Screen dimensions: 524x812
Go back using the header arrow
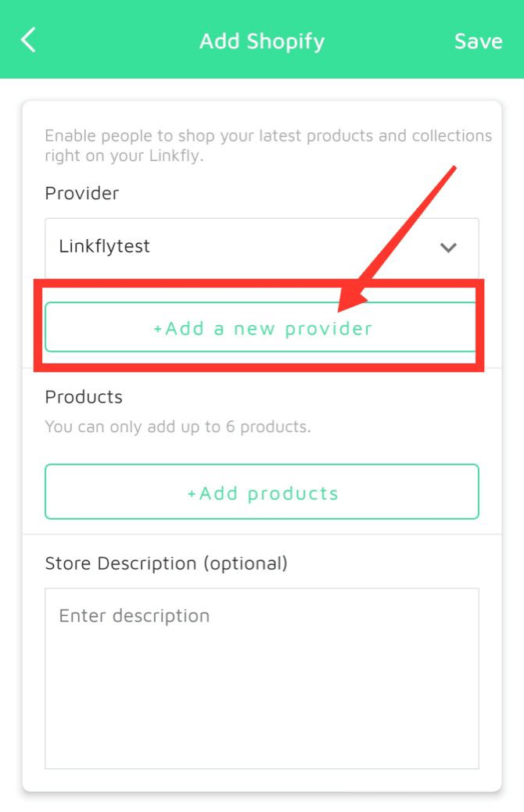point(28,41)
